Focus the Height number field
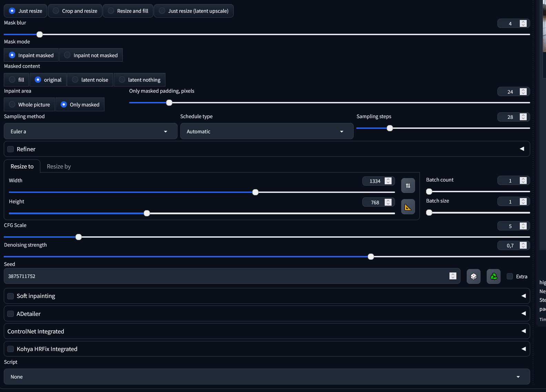The image size is (546, 392). [378, 203]
